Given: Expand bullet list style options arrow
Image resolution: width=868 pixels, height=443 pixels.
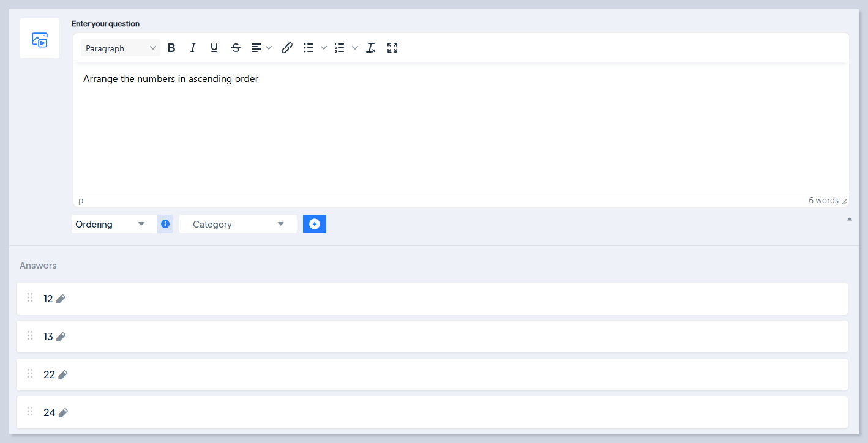Looking at the screenshot, I should 324,48.
